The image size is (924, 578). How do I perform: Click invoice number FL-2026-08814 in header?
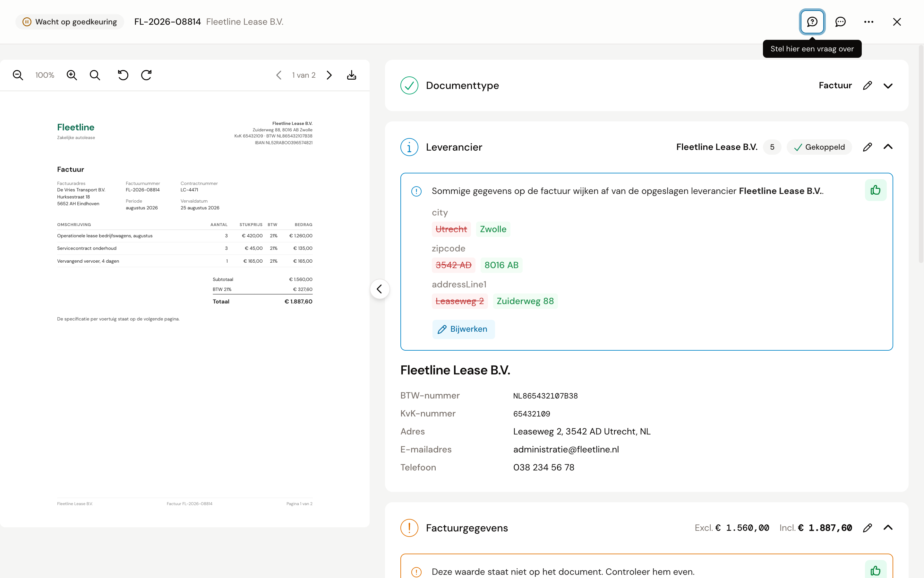coord(167,22)
